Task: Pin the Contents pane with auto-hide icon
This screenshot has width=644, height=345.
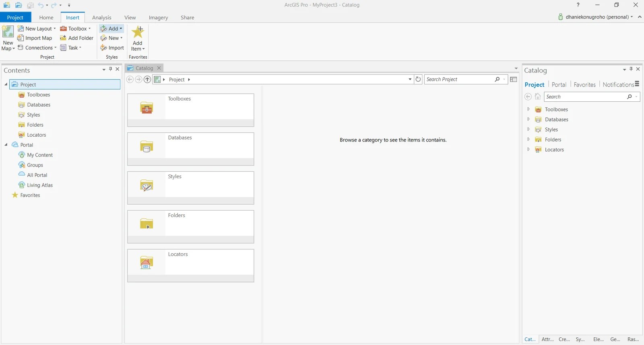Action: tap(111, 69)
